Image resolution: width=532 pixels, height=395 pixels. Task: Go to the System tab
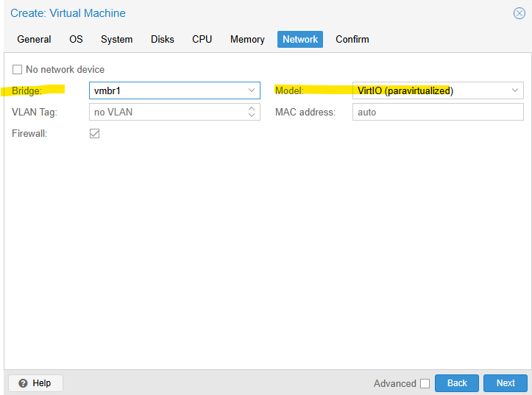click(117, 40)
